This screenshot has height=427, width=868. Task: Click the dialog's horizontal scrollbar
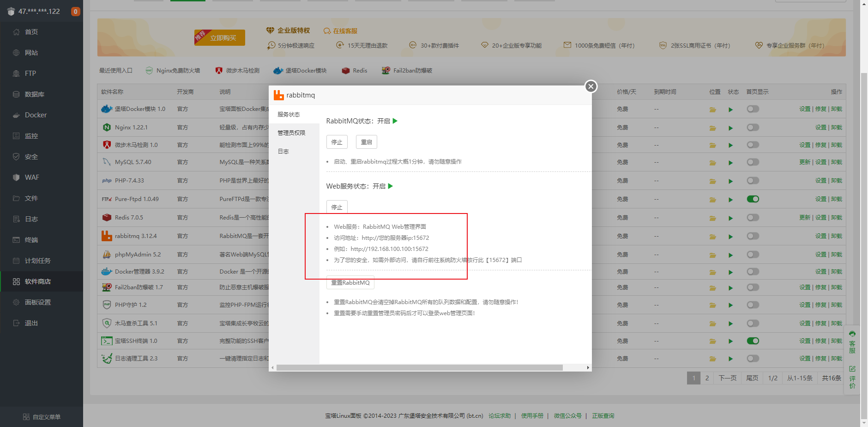pos(419,368)
